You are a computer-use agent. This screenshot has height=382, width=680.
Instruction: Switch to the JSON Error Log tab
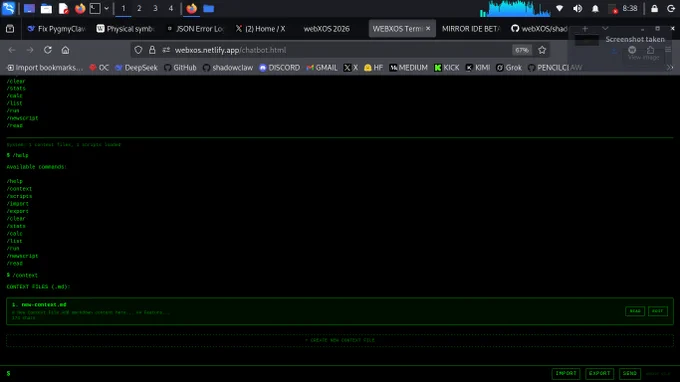click(x=195, y=29)
